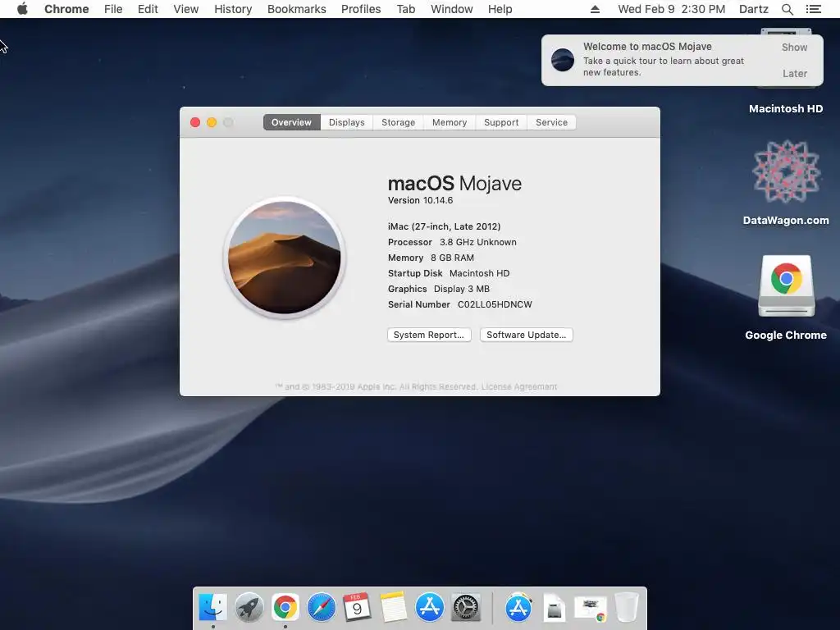Click the iMac (27-inch, Late 2012) text
This screenshot has height=630, width=840.
[x=444, y=226]
